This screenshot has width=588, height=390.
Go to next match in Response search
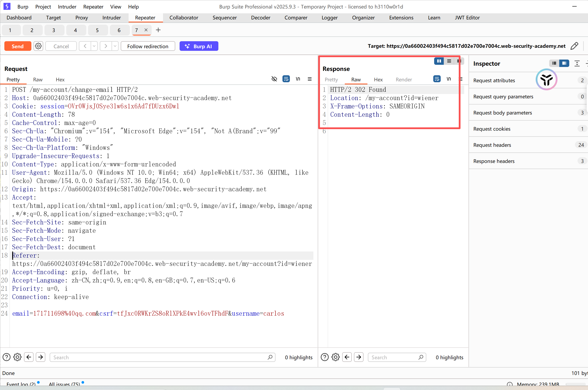(359, 357)
